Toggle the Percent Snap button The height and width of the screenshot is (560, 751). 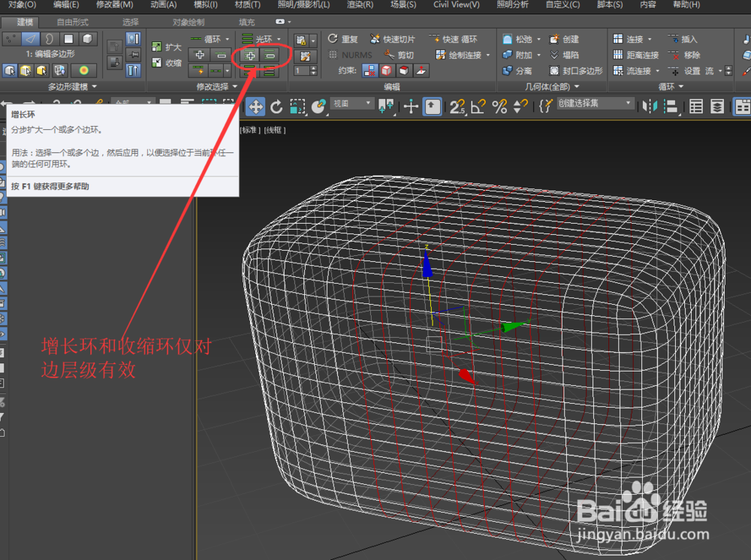499,107
